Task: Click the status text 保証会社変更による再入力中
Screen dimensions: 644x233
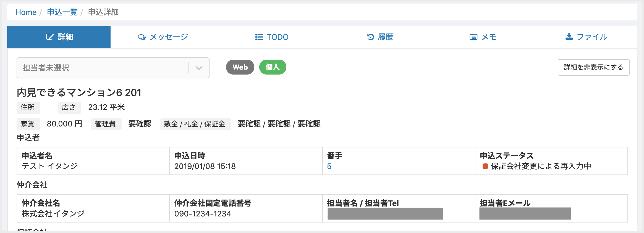Action: pyautogui.click(x=541, y=166)
